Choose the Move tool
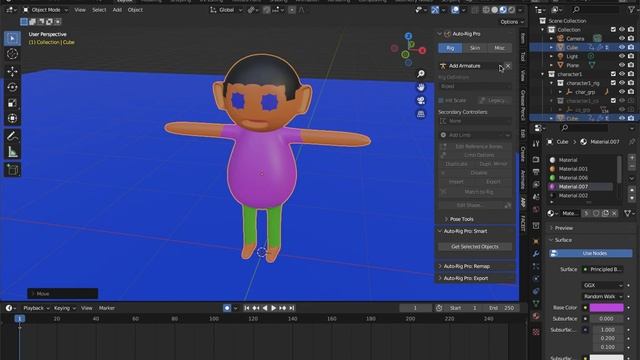This screenshot has width=640, height=360. tap(12, 71)
